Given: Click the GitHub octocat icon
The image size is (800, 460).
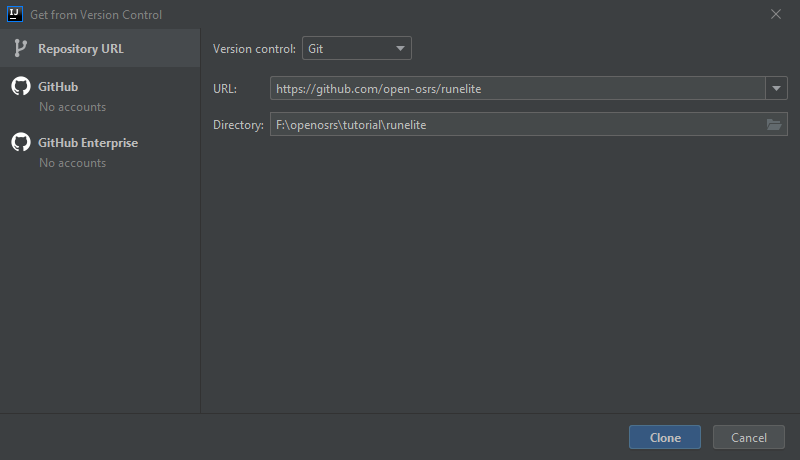Looking at the screenshot, I should (20, 87).
